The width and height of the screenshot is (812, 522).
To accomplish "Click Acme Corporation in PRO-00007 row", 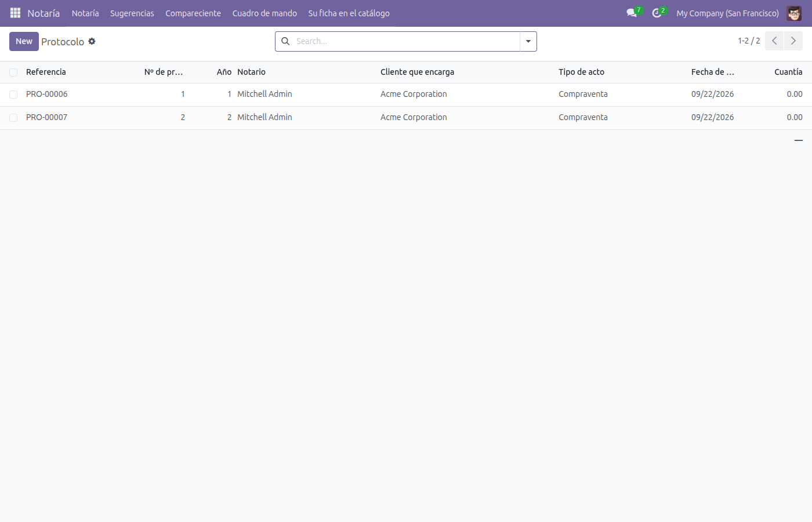I will (x=414, y=117).
